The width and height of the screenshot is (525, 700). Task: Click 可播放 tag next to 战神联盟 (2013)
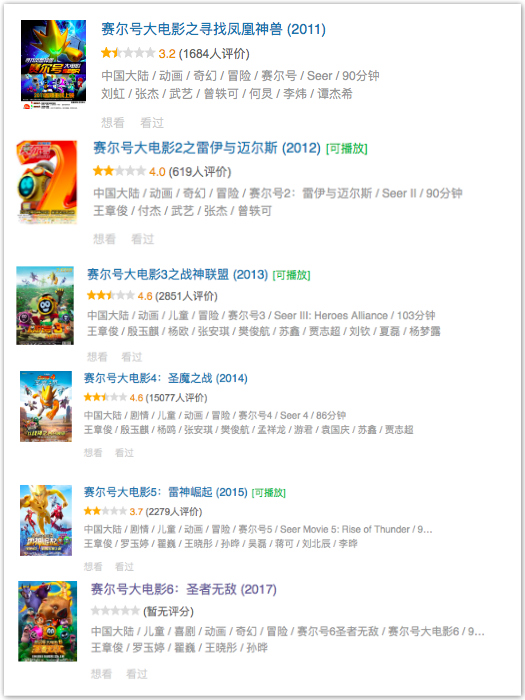[x=291, y=275]
